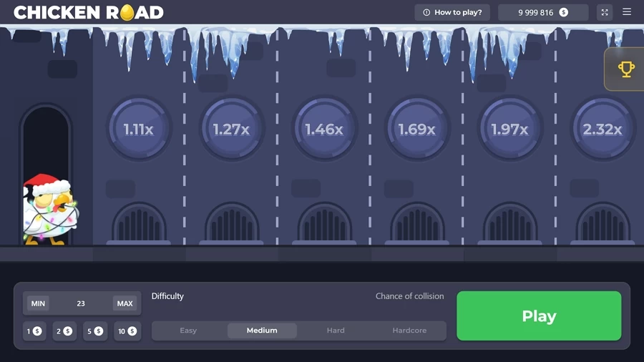Choose the 1 dollar bet preset
The image size is (644, 362).
[34, 331]
